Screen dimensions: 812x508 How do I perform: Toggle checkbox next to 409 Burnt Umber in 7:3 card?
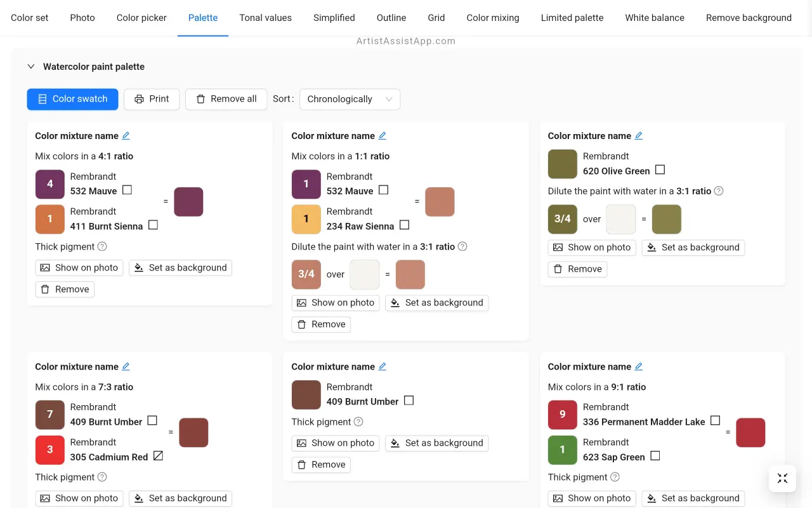152,420
